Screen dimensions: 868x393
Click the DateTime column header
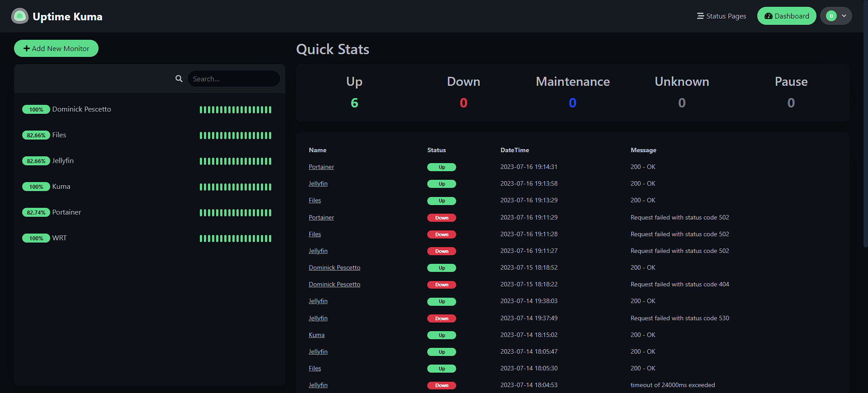[514, 150]
